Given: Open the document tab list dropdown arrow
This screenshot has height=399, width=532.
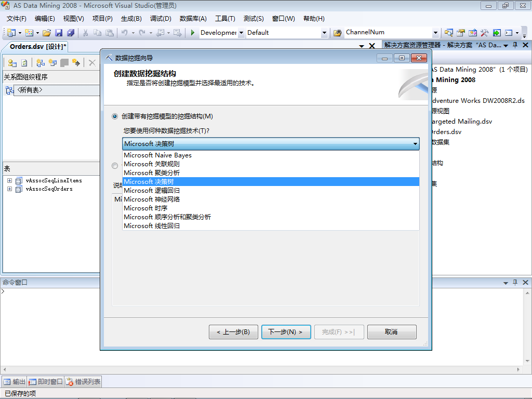Looking at the screenshot, I should (x=362, y=46).
